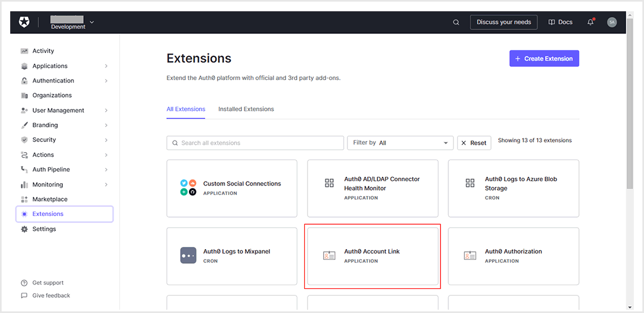Viewport: 644px width, 313px height.
Task: Click the Branding pen icon
Action: click(24, 125)
